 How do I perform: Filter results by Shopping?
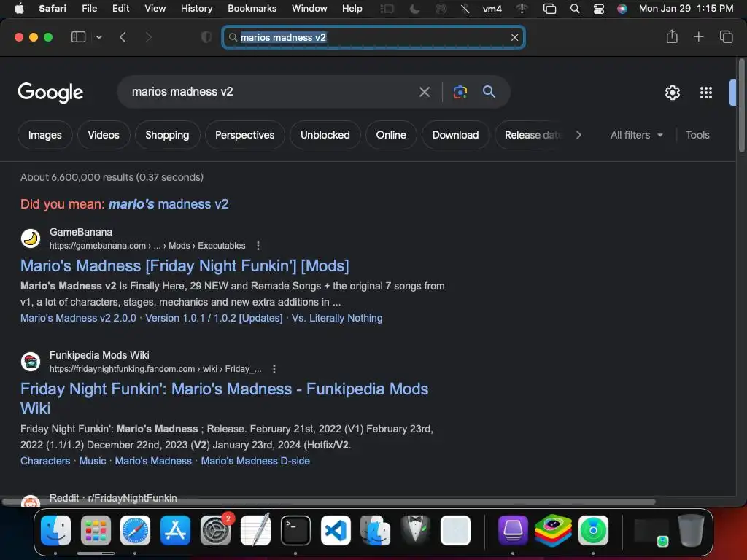[167, 135]
